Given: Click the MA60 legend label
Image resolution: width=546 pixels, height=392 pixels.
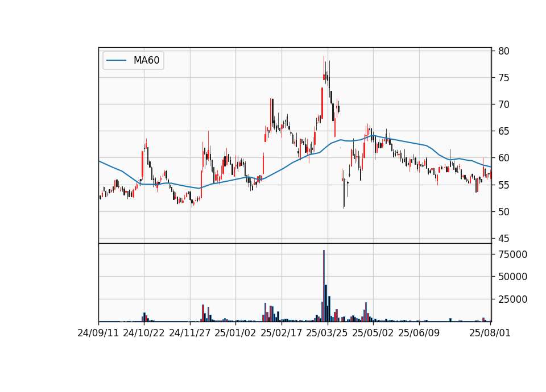Looking at the screenshot, I should [x=146, y=60].
